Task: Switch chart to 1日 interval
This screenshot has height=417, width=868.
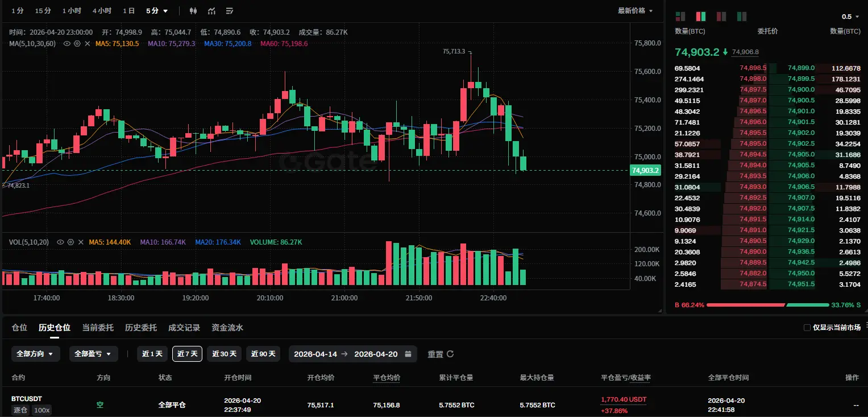Action: tap(129, 11)
